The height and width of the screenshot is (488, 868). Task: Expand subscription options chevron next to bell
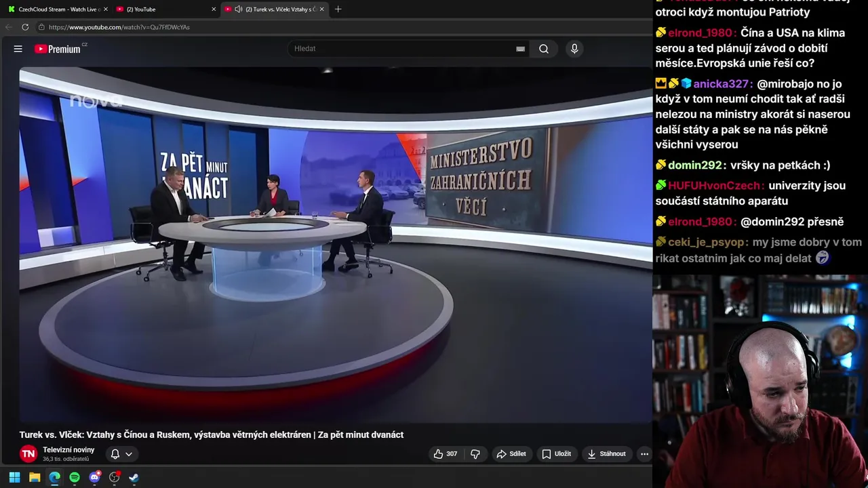(129, 454)
